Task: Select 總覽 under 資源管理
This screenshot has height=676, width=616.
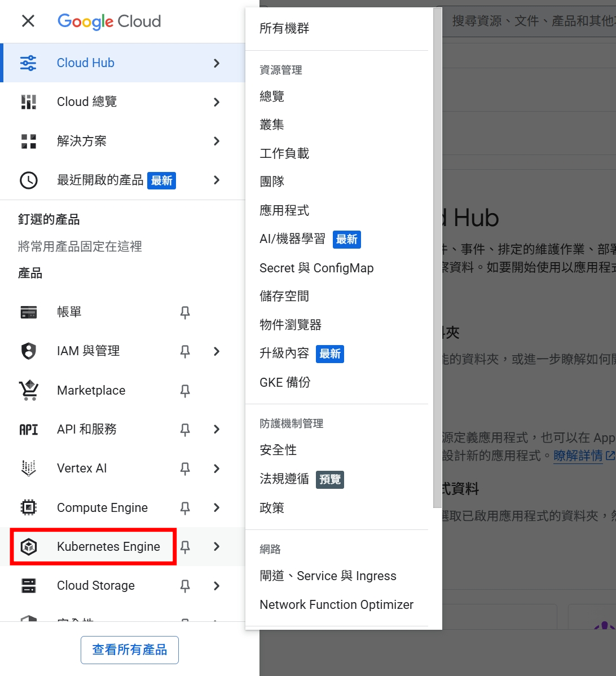Action: click(272, 96)
